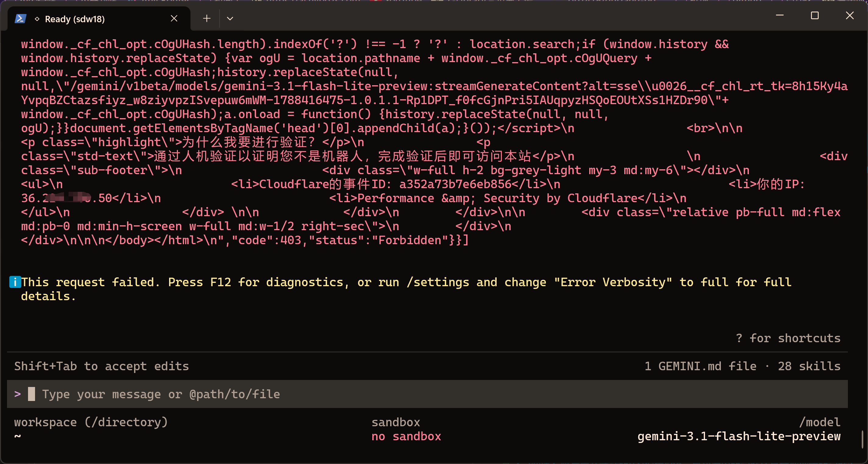Image resolution: width=868 pixels, height=464 pixels.
Task: Open a new terminal tab with plus
Action: [x=207, y=19]
